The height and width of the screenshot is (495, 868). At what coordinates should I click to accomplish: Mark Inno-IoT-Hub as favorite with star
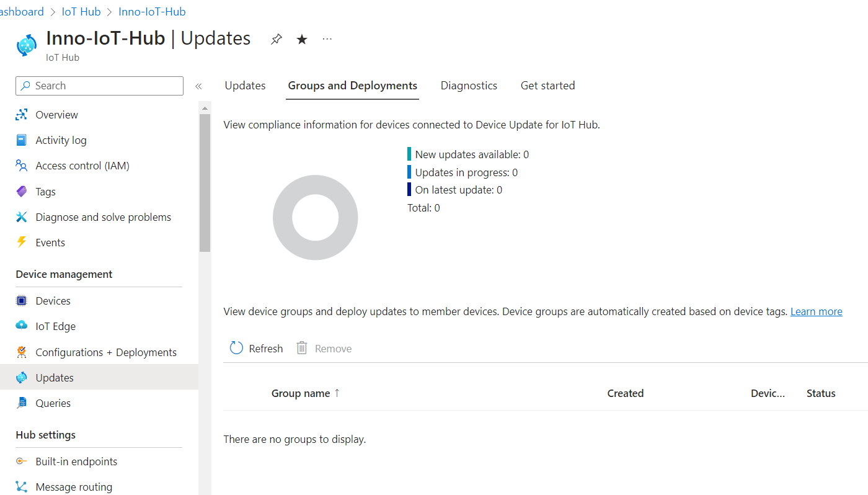(302, 39)
